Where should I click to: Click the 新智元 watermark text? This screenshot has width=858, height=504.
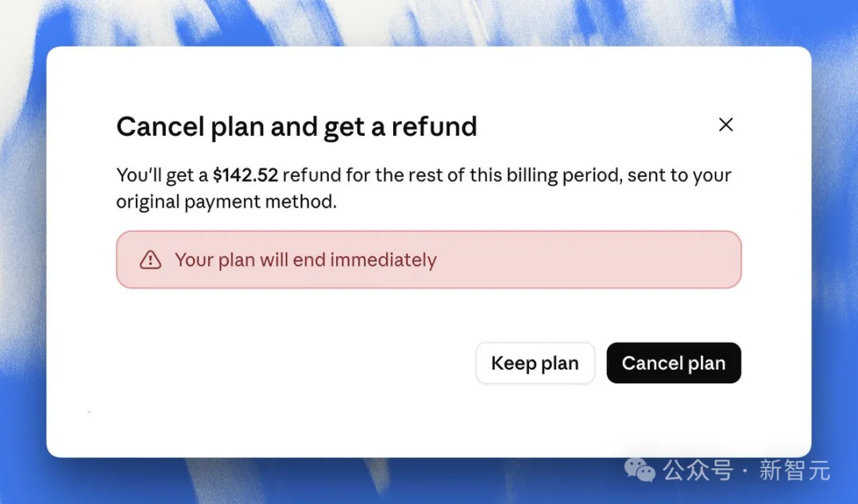coord(794,470)
